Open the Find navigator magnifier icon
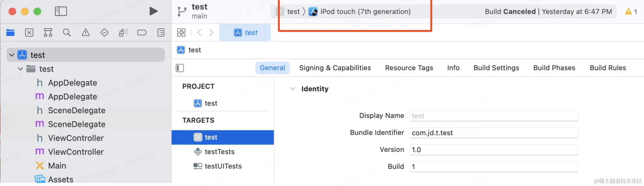Screen dimensions: 644x186 (67, 33)
